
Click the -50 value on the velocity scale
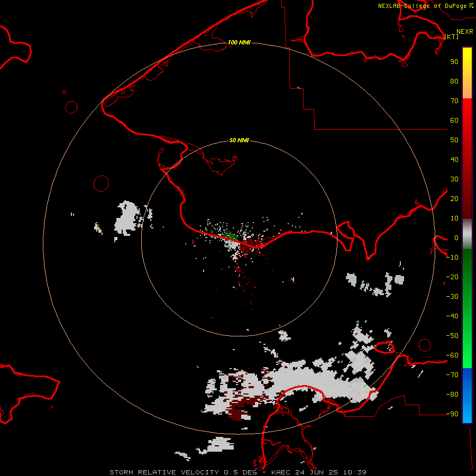click(452, 336)
